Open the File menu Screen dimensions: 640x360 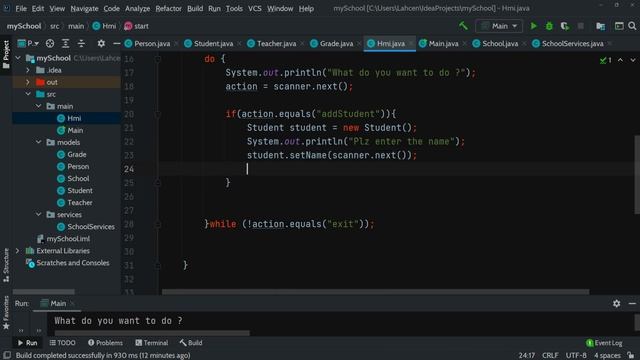point(21,8)
